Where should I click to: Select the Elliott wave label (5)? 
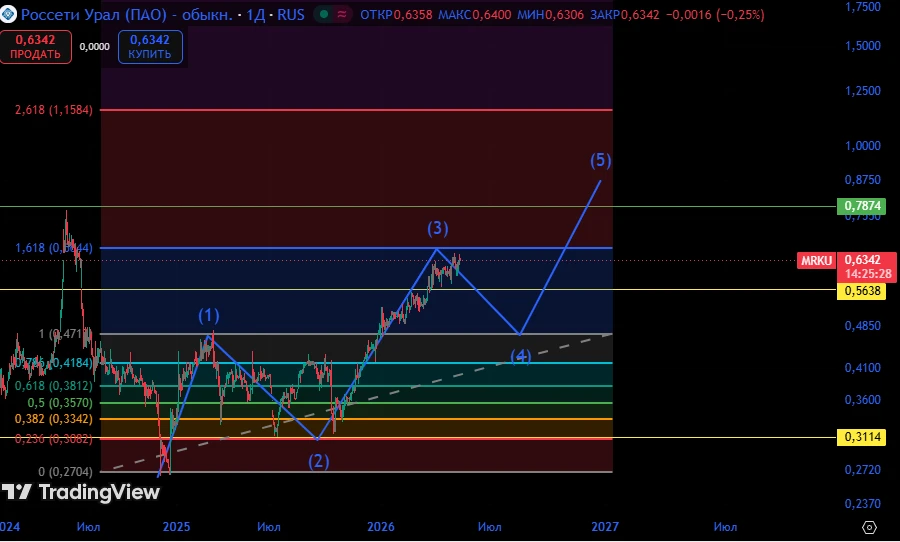pyautogui.click(x=600, y=160)
